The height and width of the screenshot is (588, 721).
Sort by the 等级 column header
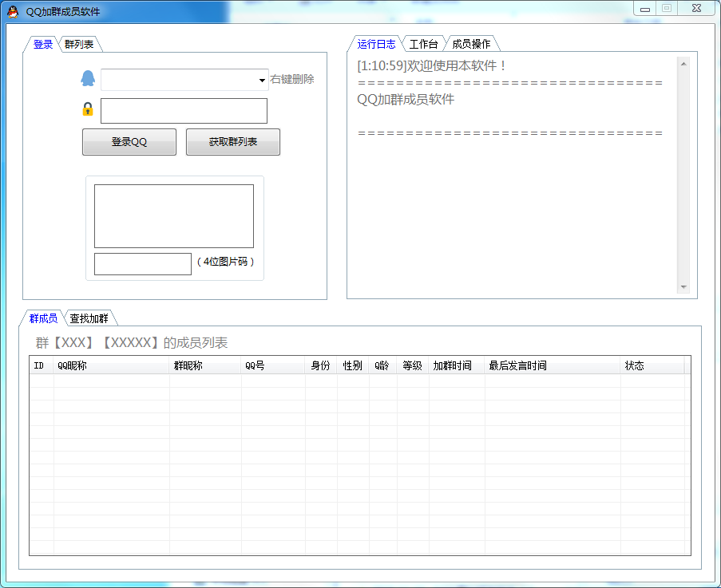click(413, 365)
